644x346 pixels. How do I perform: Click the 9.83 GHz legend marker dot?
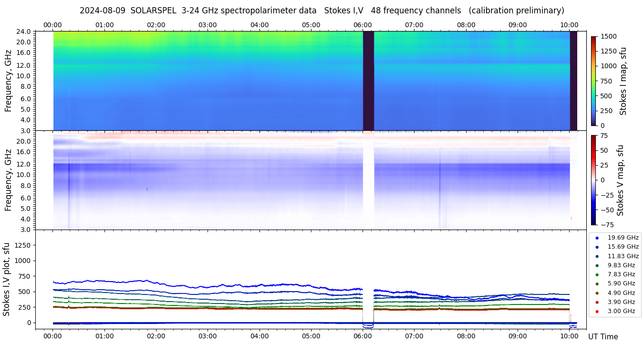597,265
